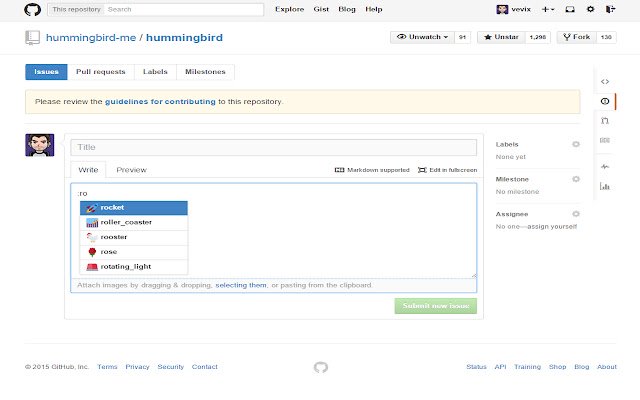
Task: Open the Privacy footer link
Action: pos(137,367)
